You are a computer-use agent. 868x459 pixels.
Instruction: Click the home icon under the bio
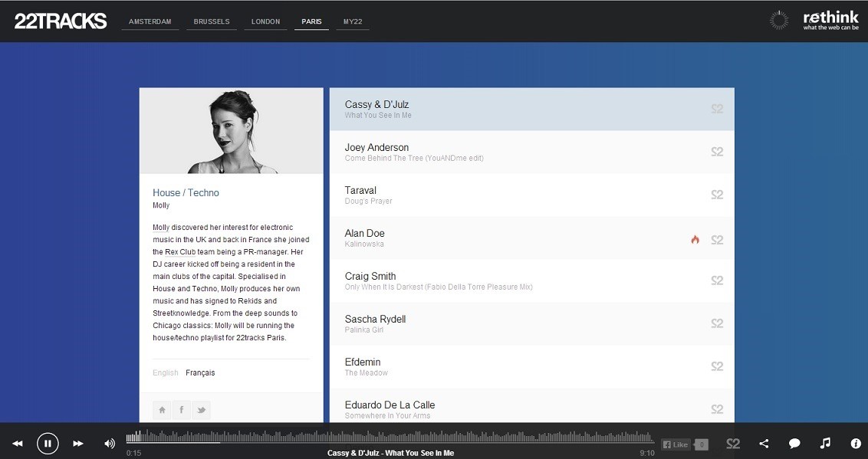point(163,410)
